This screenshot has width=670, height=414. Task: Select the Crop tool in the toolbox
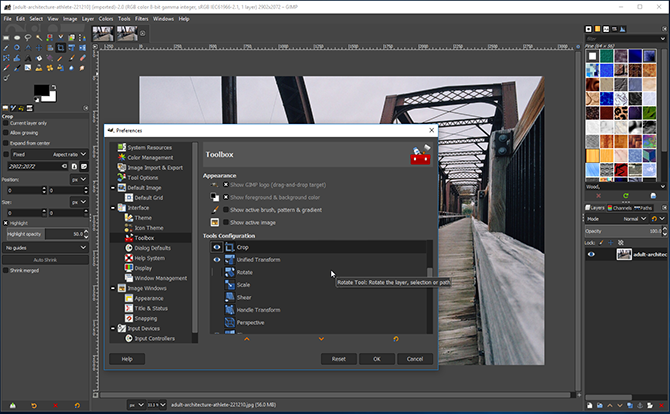(61, 47)
